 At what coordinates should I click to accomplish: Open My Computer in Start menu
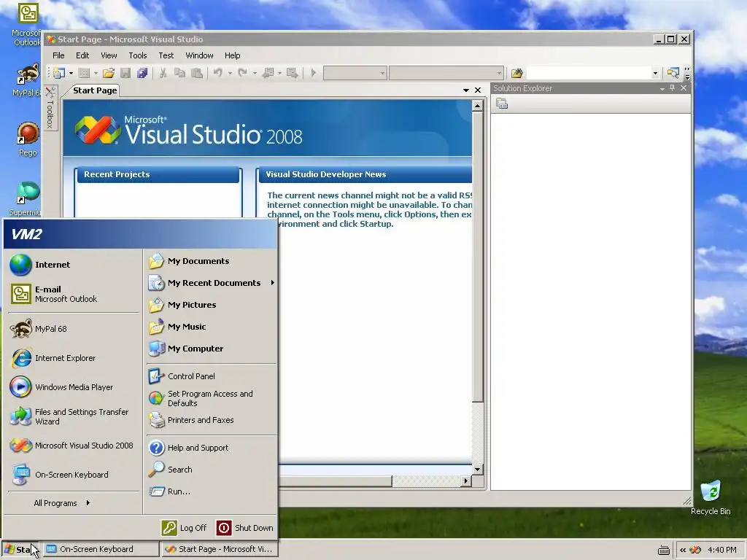click(x=211, y=349)
